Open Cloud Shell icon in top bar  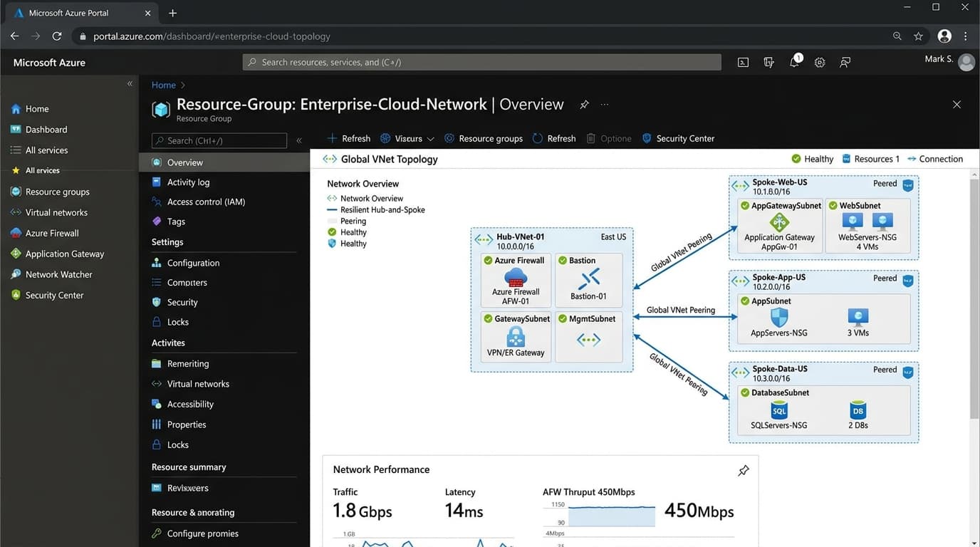click(743, 63)
